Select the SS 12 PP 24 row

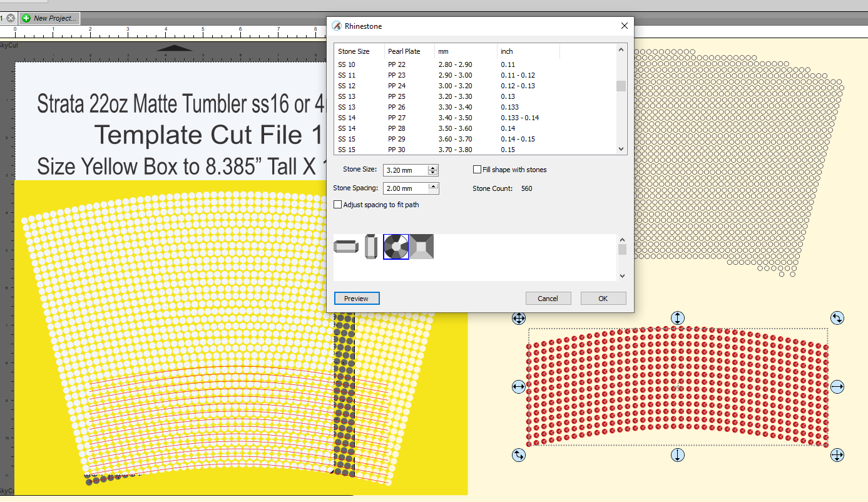point(476,86)
